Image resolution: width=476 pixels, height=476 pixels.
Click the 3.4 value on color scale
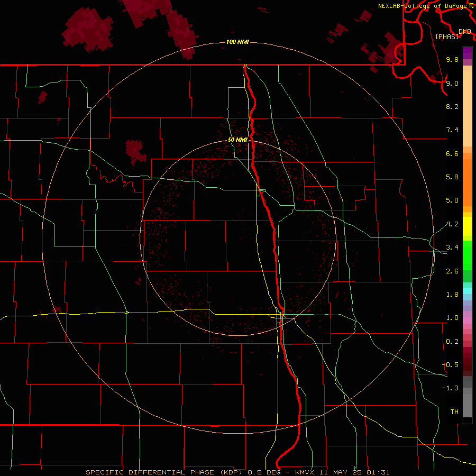pos(452,248)
